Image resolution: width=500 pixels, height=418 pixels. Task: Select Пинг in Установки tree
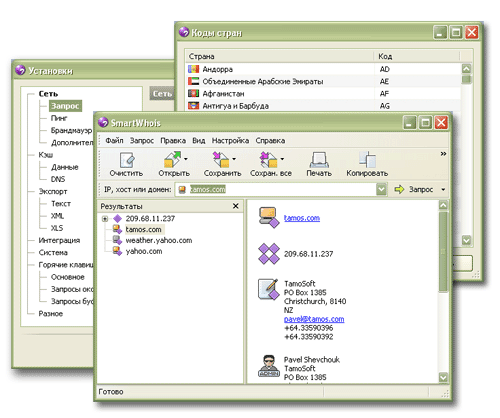[59, 118]
